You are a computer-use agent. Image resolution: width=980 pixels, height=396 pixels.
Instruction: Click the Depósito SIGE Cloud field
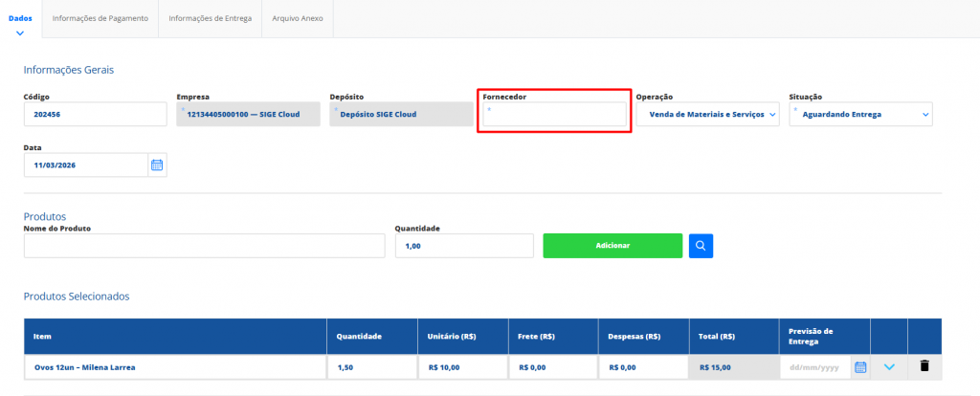[x=401, y=114]
